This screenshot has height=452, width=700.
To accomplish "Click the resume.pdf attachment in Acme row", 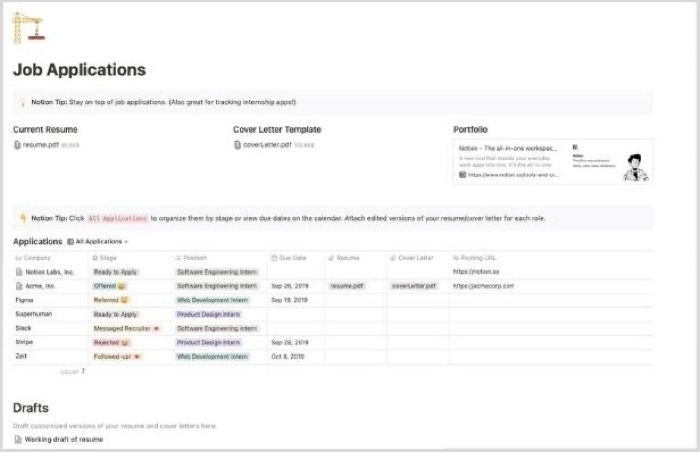I will point(347,286).
